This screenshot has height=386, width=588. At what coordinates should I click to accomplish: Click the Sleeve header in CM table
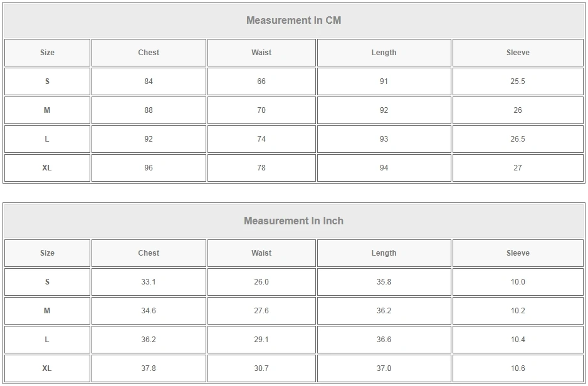tap(518, 53)
